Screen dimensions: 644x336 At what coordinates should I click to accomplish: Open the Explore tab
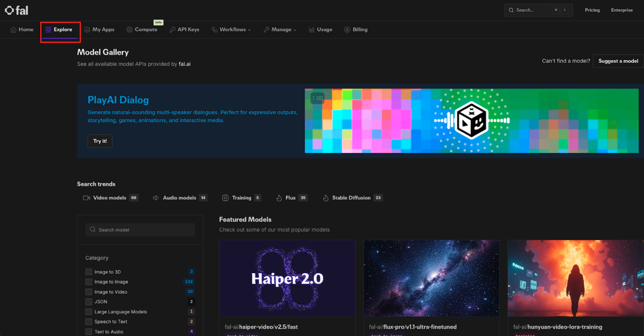[59, 30]
